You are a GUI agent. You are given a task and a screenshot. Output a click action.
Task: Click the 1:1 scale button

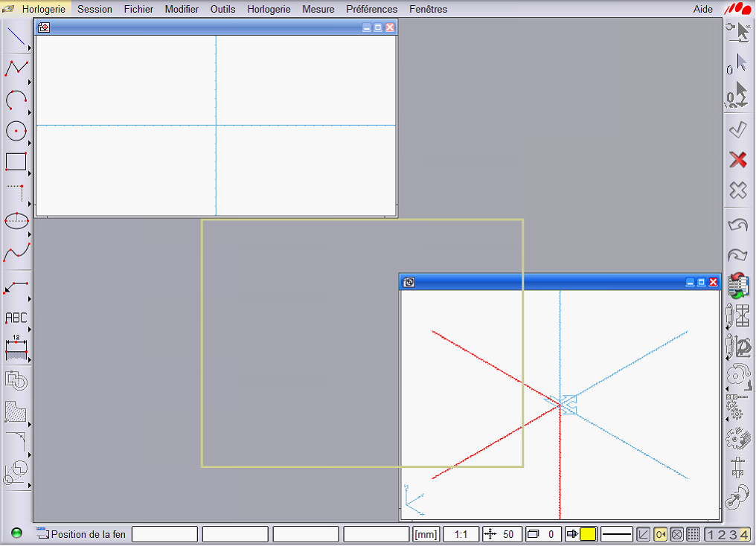click(x=461, y=534)
